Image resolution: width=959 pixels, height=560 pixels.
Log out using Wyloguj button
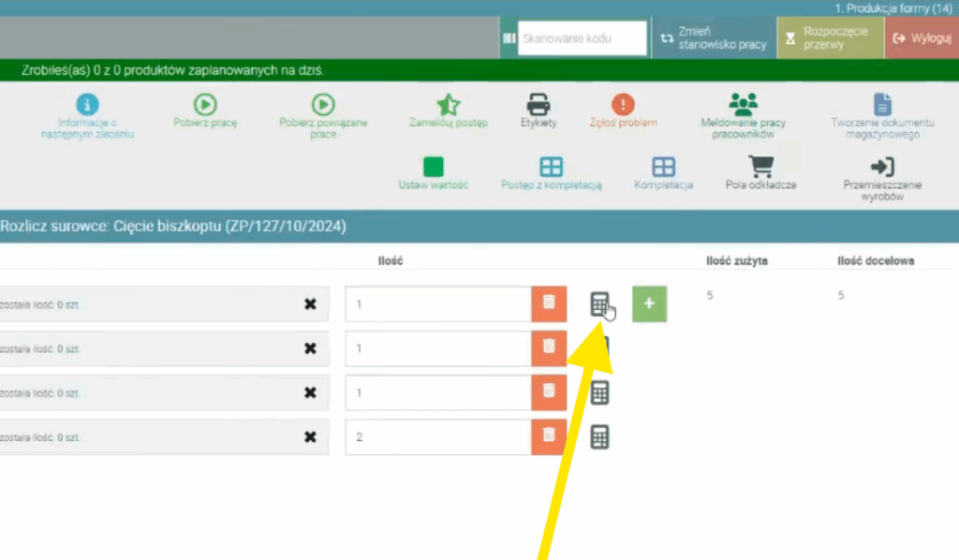922,38
